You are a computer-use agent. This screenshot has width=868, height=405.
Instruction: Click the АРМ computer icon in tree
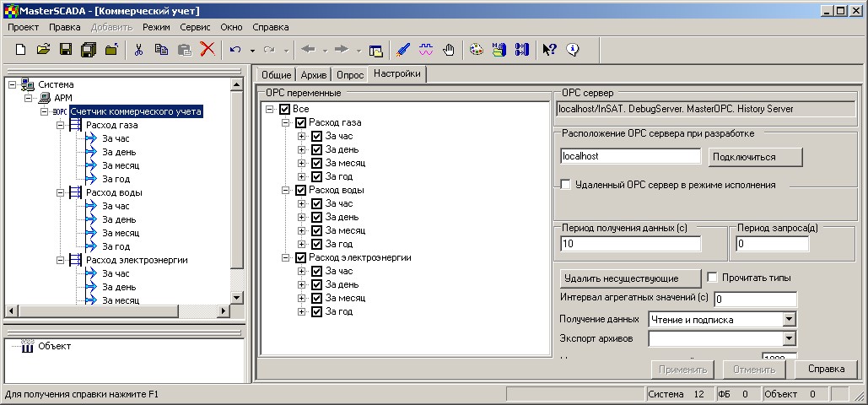coord(44,98)
